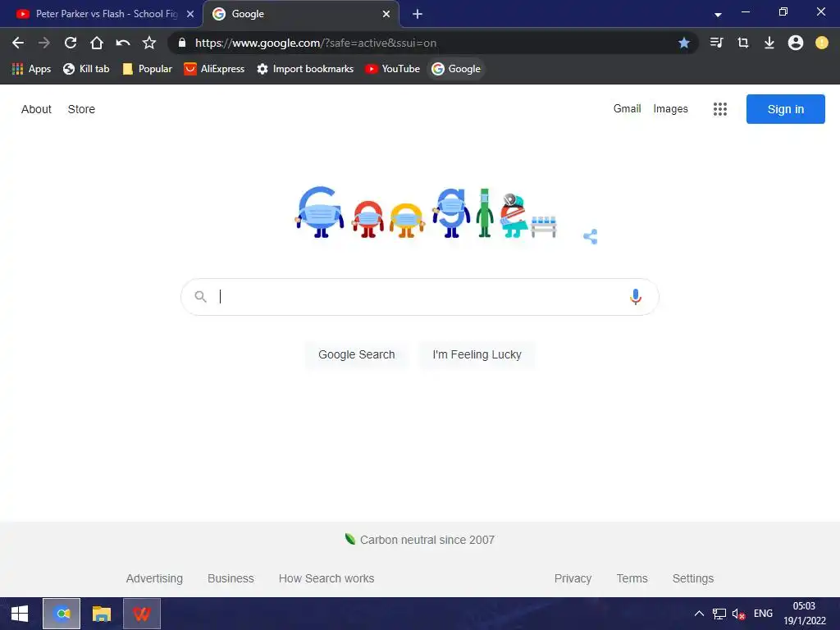Click the undo closed tab arrow icon

pos(123,43)
